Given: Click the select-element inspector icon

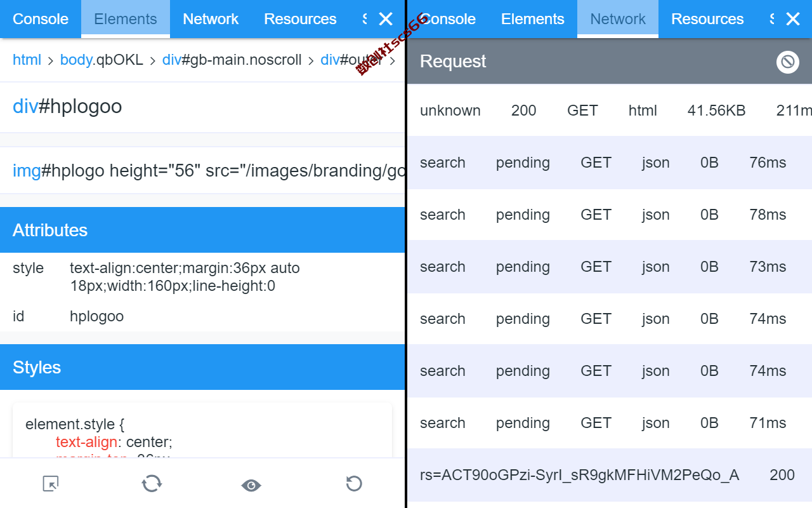Looking at the screenshot, I should [51, 484].
